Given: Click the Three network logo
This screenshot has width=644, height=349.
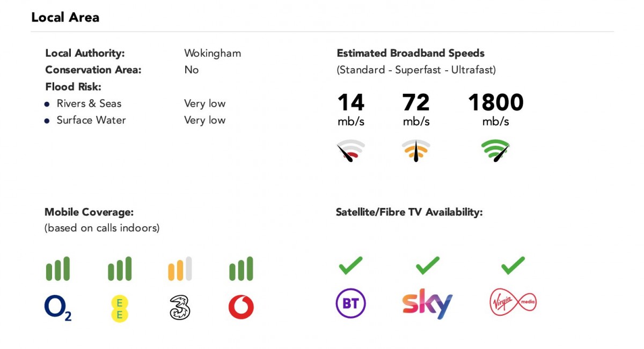Looking at the screenshot, I should [x=180, y=308].
